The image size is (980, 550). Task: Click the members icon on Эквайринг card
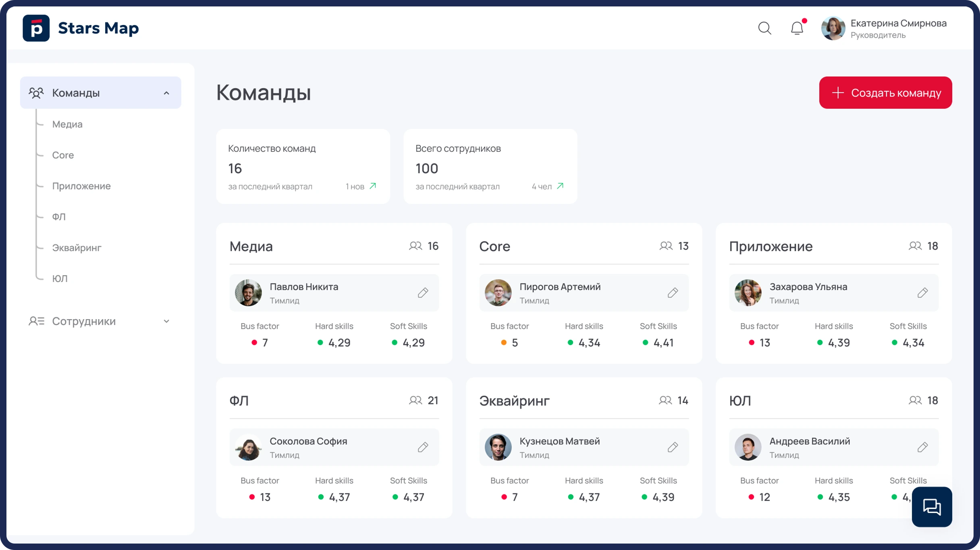[x=665, y=400]
